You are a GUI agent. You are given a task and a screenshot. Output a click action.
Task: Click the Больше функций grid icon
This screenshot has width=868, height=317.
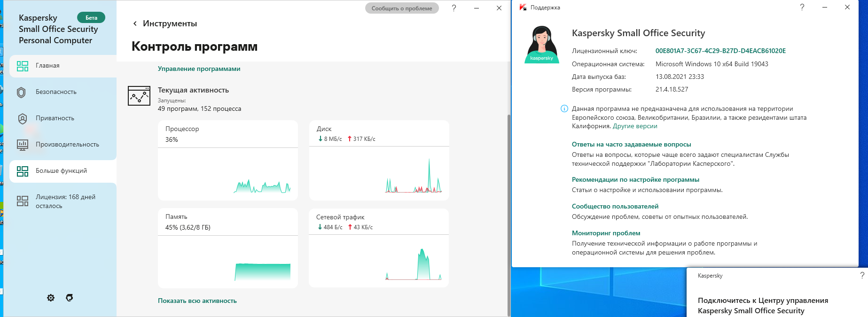click(23, 171)
